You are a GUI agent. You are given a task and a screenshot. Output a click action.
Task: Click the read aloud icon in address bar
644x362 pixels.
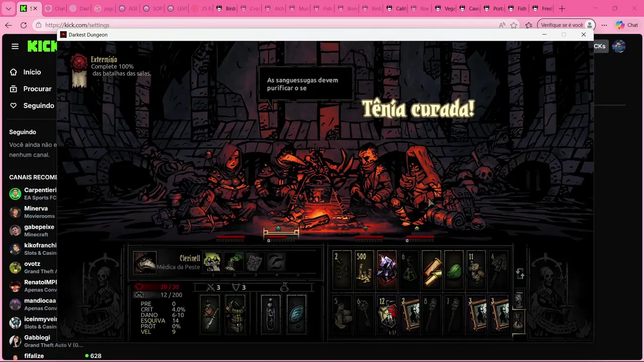[502, 25]
